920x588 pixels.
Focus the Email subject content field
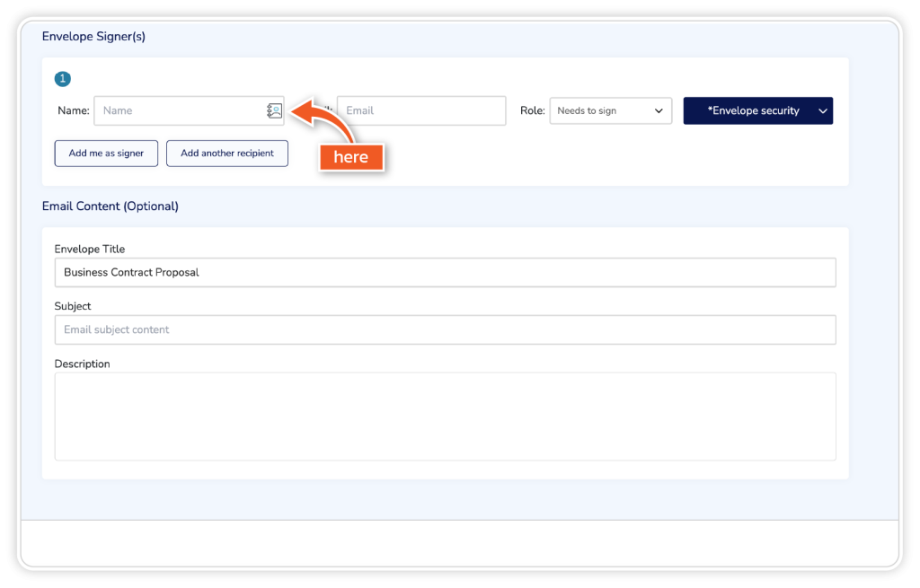pos(445,329)
